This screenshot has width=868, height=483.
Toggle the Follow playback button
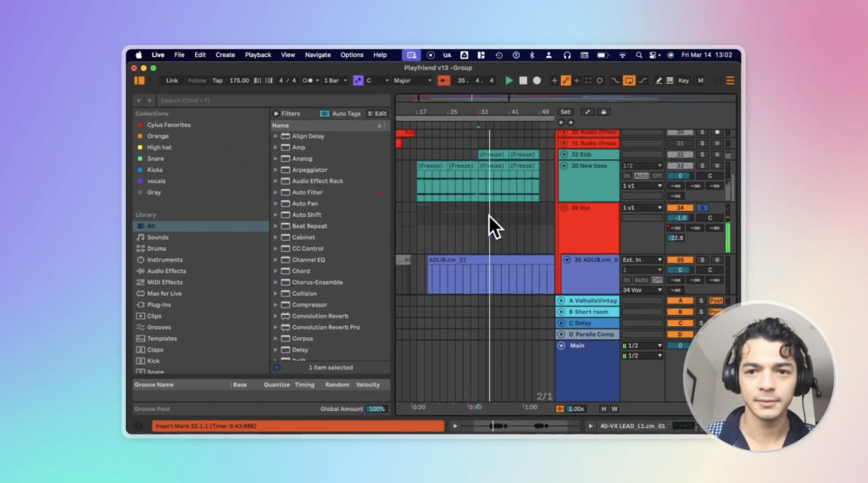(197, 80)
